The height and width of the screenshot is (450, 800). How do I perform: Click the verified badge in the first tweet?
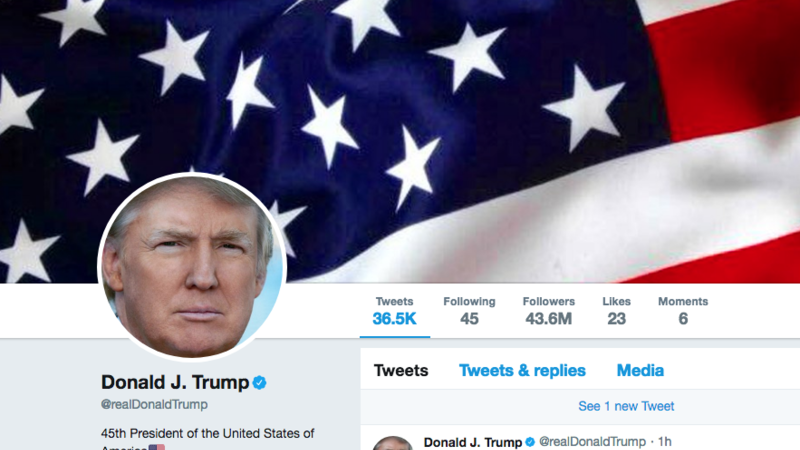(x=530, y=442)
